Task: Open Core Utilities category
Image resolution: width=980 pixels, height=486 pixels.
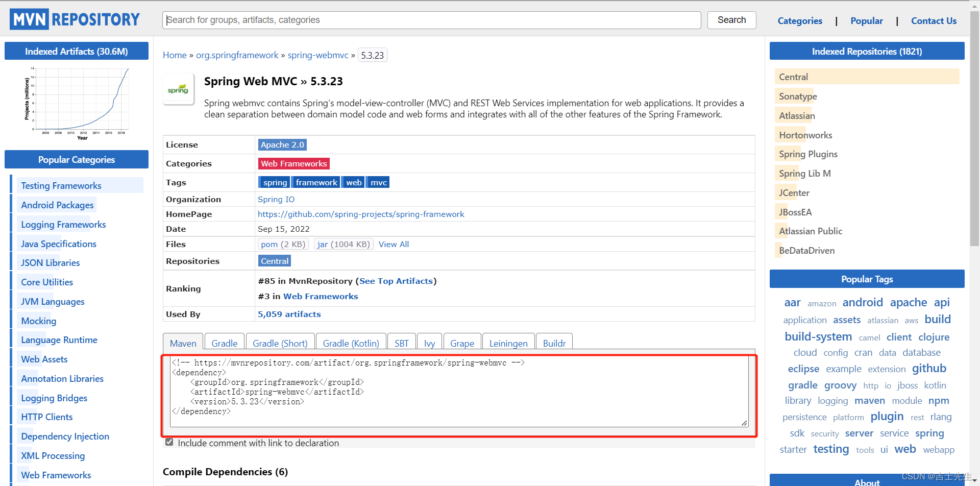Action: coord(47,282)
